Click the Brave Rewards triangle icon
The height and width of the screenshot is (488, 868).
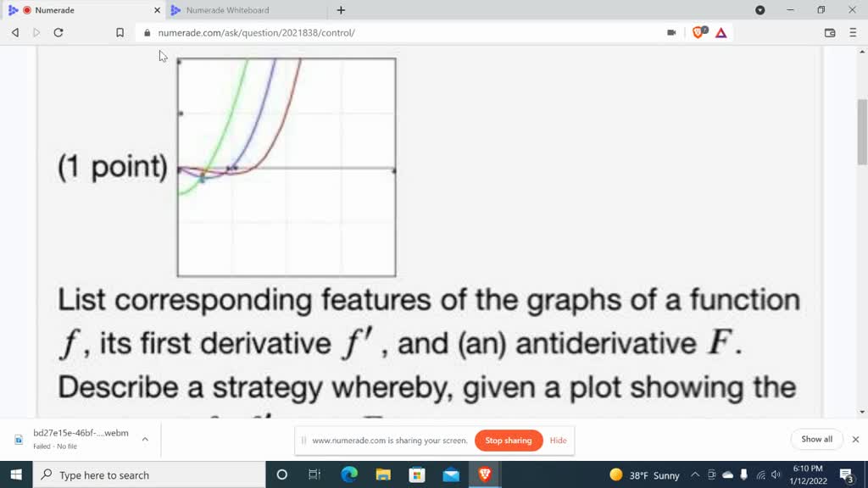[x=721, y=32]
